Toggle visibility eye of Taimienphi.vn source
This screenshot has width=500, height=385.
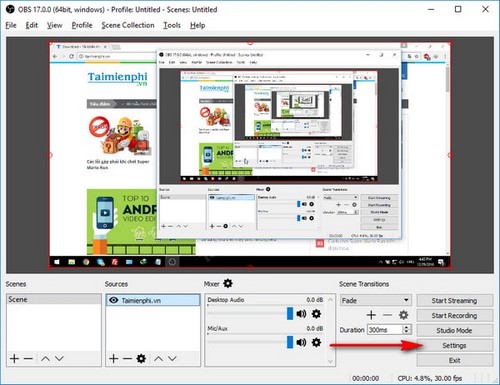(x=114, y=300)
